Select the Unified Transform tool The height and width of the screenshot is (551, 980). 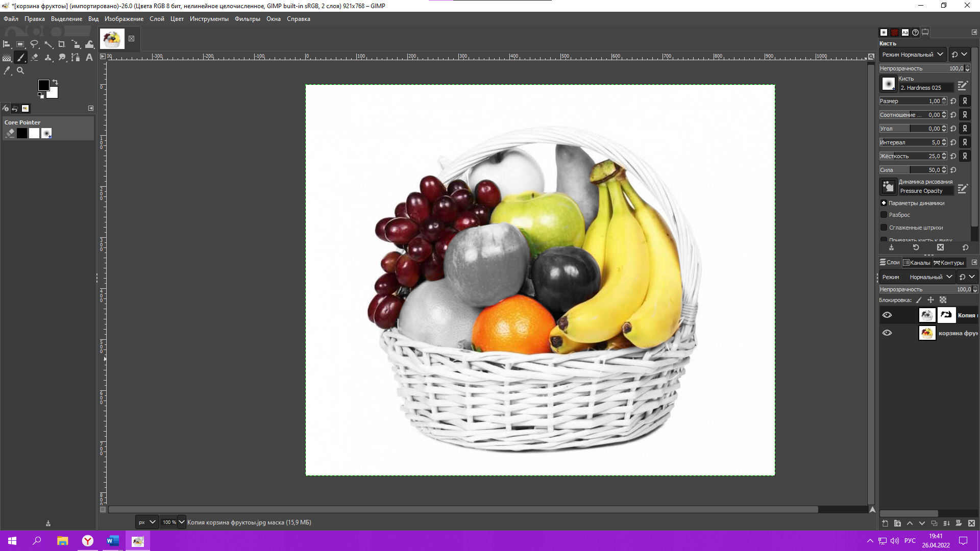[x=76, y=44]
